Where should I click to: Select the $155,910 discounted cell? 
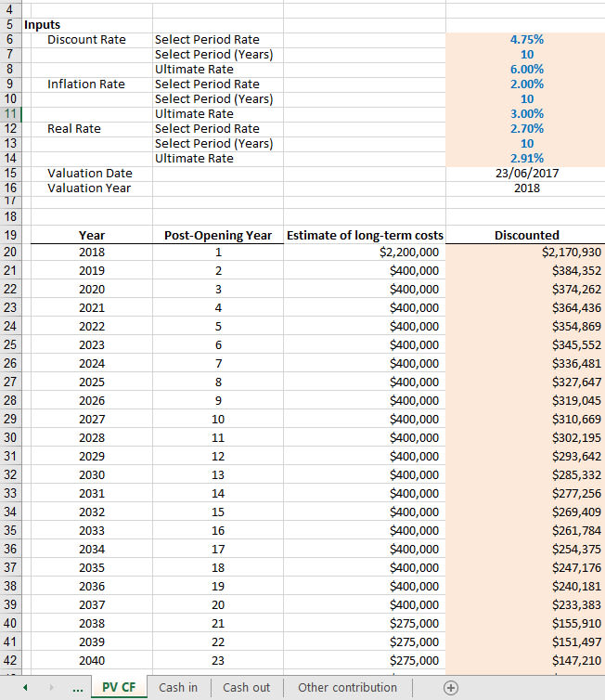click(525, 623)
